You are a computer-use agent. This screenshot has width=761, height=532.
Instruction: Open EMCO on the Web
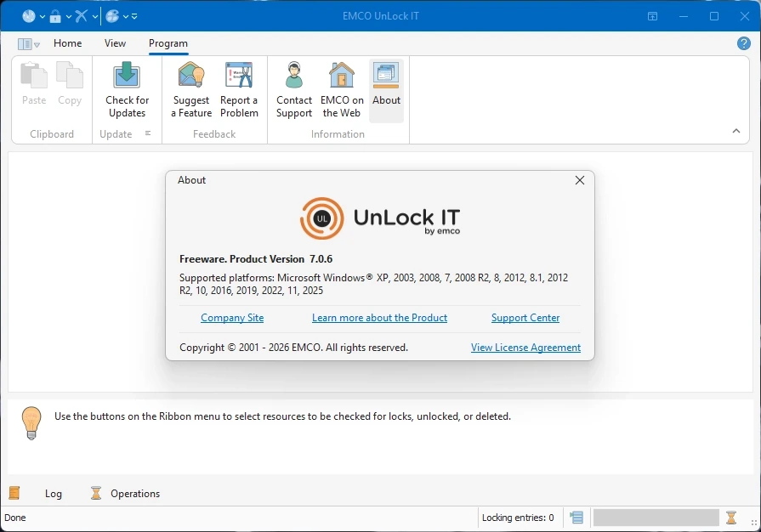tap(342, 90)
